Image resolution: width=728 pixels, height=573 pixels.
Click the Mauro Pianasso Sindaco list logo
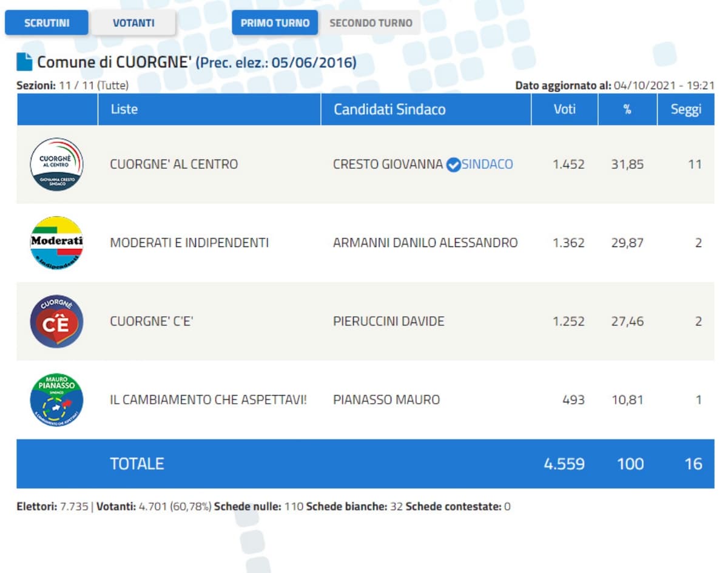pyautogui.click(x=56, y=400)
